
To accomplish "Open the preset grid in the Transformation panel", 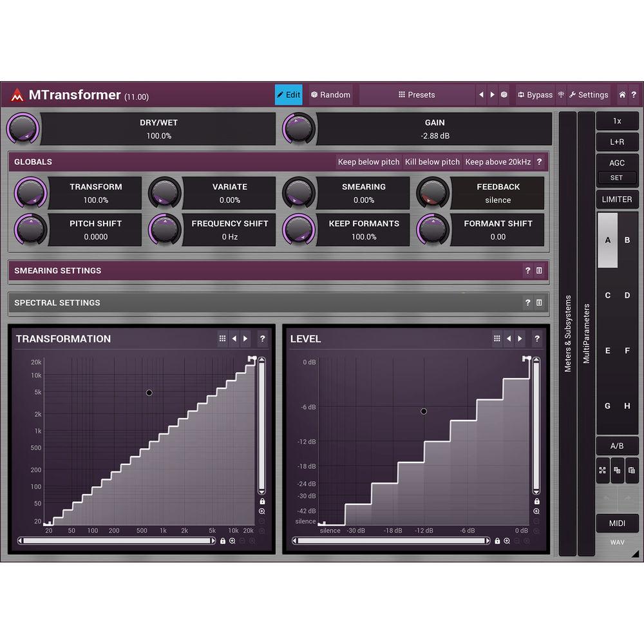I will pos(222,338).
